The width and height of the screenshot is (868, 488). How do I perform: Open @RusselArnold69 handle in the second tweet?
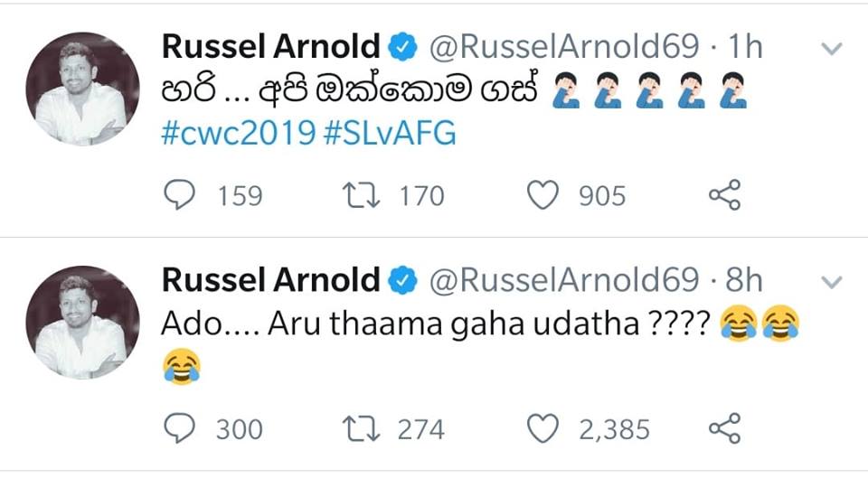tap(564, 279)
